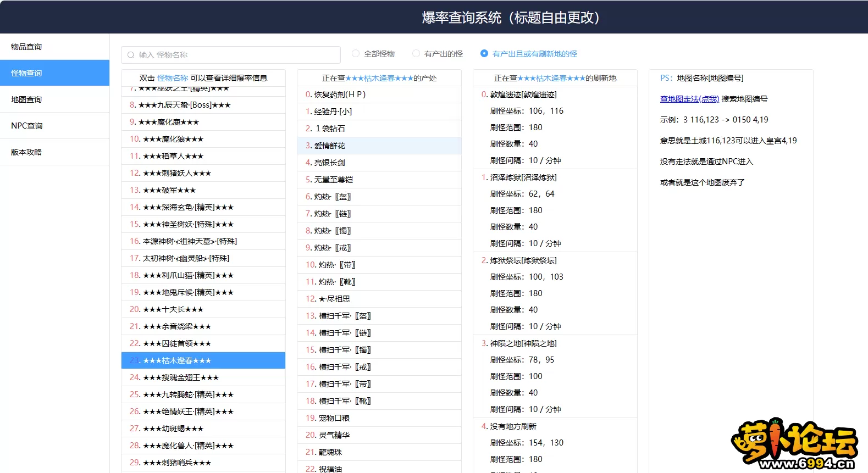Open the 查地图走法(点我) link
Viewport: 868px width, 473px height.
[x=689, y=99]
